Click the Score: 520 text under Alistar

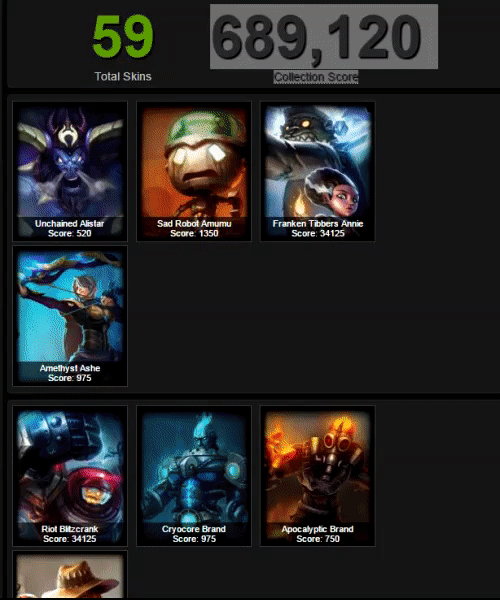tap(70, 233)
